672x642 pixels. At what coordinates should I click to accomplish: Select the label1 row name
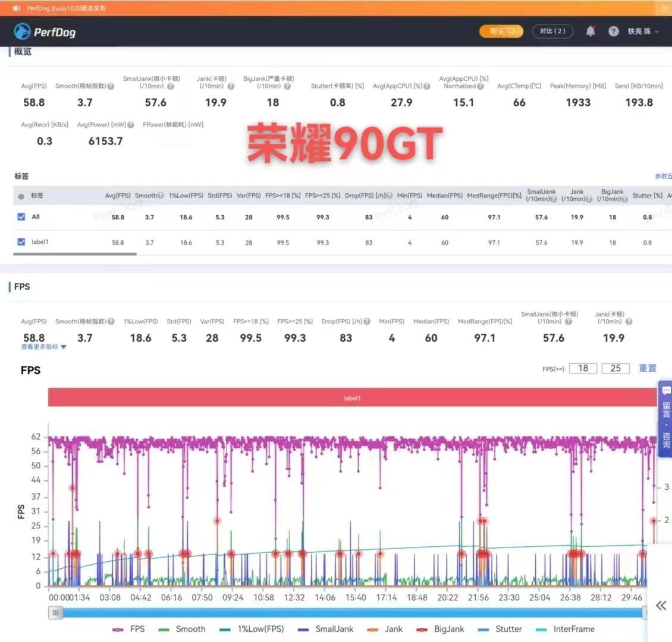tap(40, 241)
